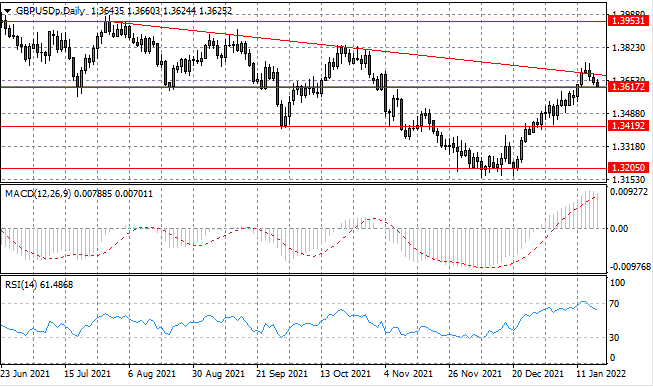Click the 26 Nov 2021 date label
Screen dimensions: 653x387
tap(475, 374)
